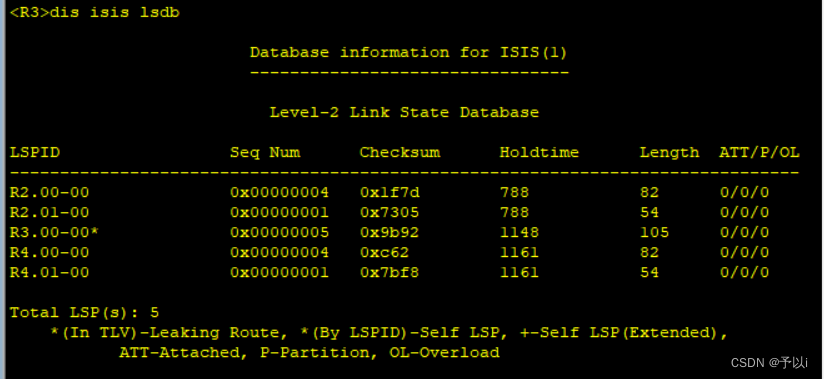824x379 pixels.
Task: Click checksum 0xc62
Action: [x=384, y=253]
